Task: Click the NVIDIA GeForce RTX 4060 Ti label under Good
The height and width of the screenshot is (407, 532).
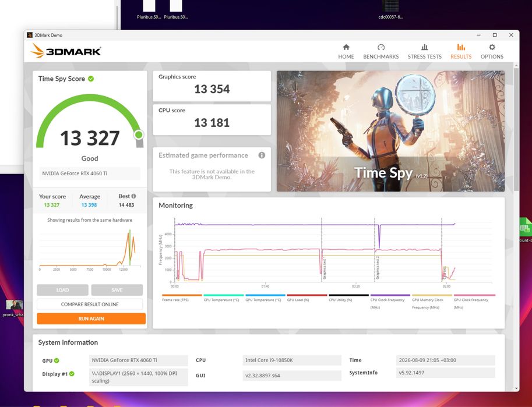Action: coord(90,174)
